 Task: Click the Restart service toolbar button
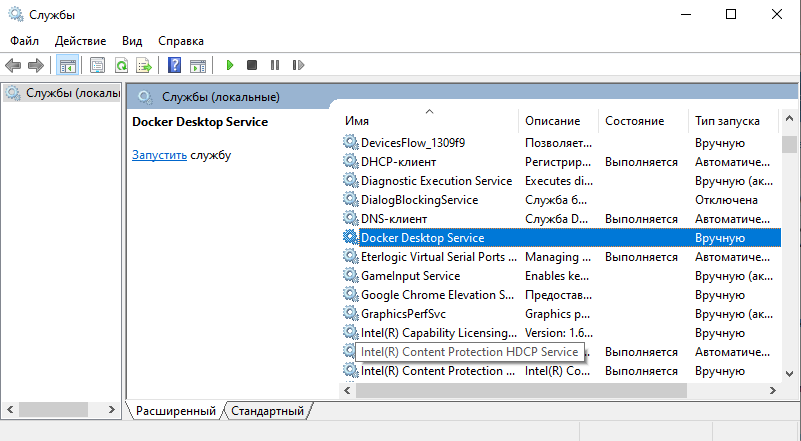(298, 65)
